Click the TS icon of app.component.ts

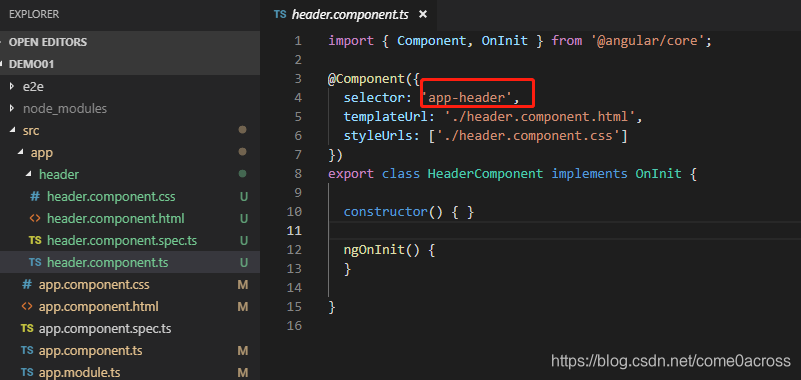[27, 350]
